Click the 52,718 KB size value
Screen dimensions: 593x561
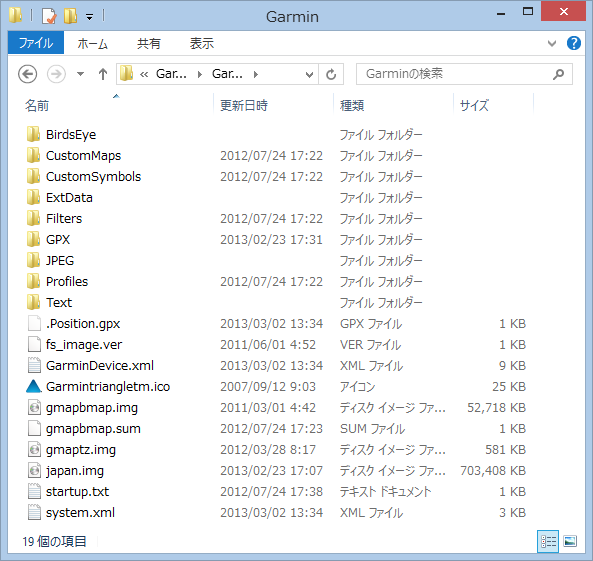(496, 407)
